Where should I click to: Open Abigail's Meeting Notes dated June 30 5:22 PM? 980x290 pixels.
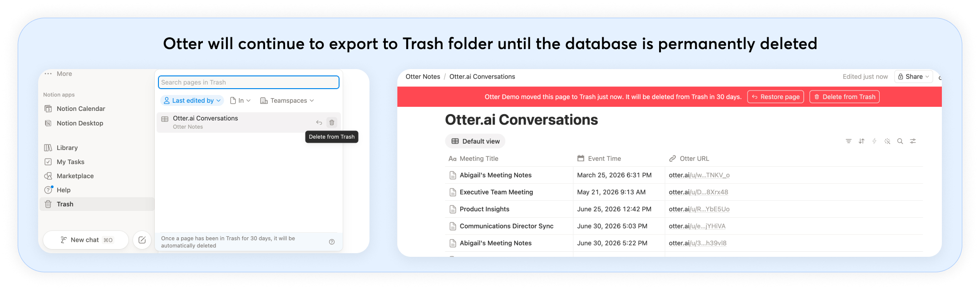[496, 243]
